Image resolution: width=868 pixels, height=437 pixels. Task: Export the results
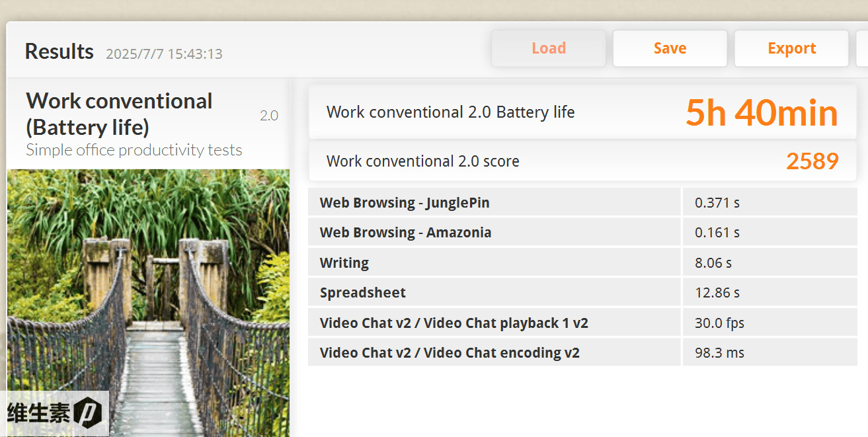click(x=791, y=48)
